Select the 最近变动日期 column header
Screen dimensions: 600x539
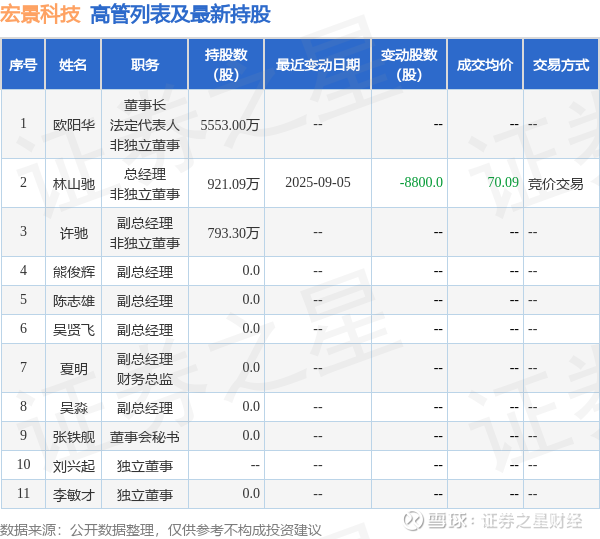[x=318, y=64]
